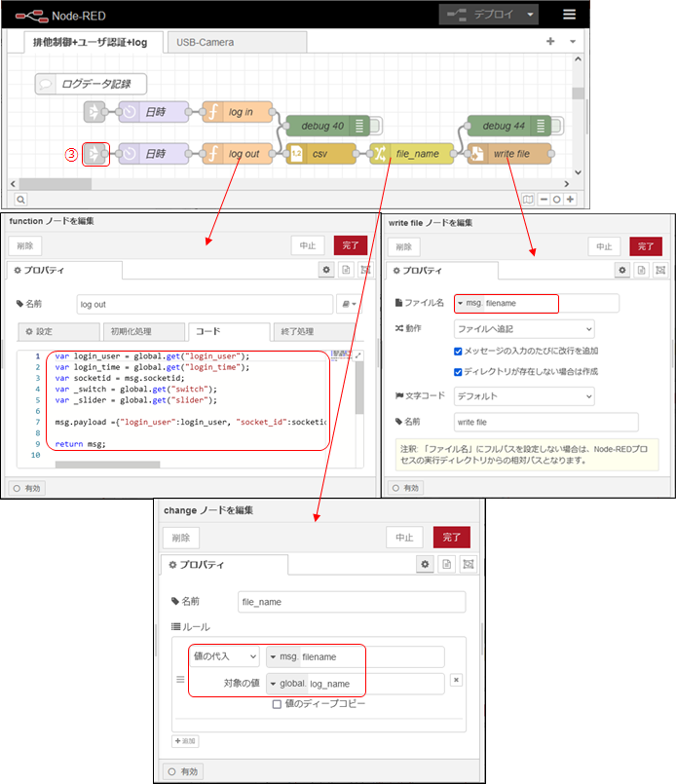
Task: Click the red 完了 button in the function editor
Action: [351, 246]
